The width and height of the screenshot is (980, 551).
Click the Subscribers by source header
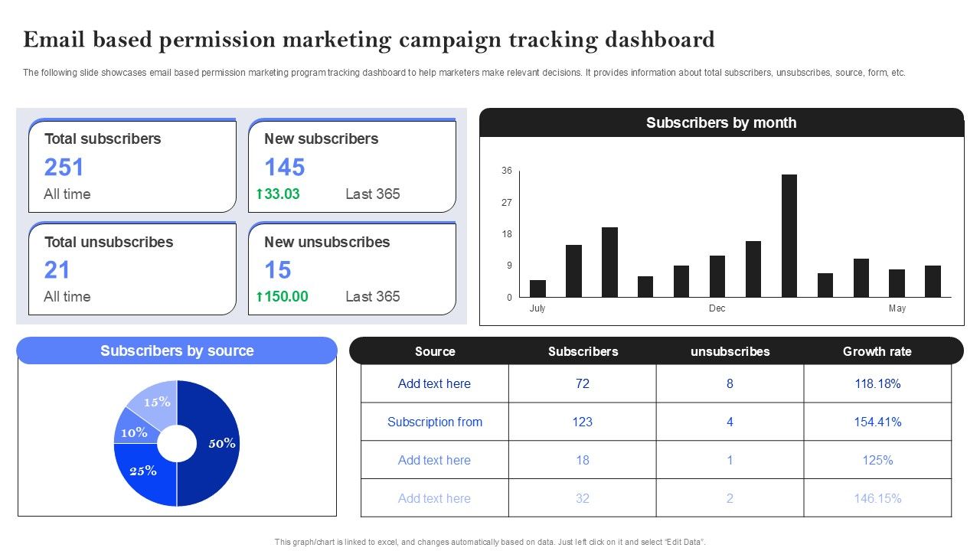click(x=177, y=350)
